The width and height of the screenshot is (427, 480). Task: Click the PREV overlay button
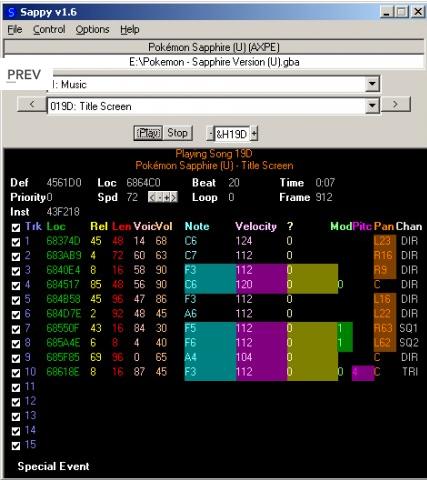coord(24,75)
